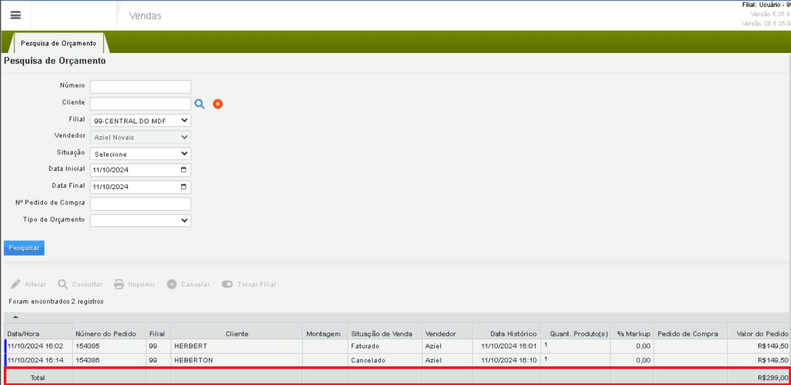This screenshot has height=385, width=791.
Task: Click the Faturado status cell
Action: tap(365, 347)
